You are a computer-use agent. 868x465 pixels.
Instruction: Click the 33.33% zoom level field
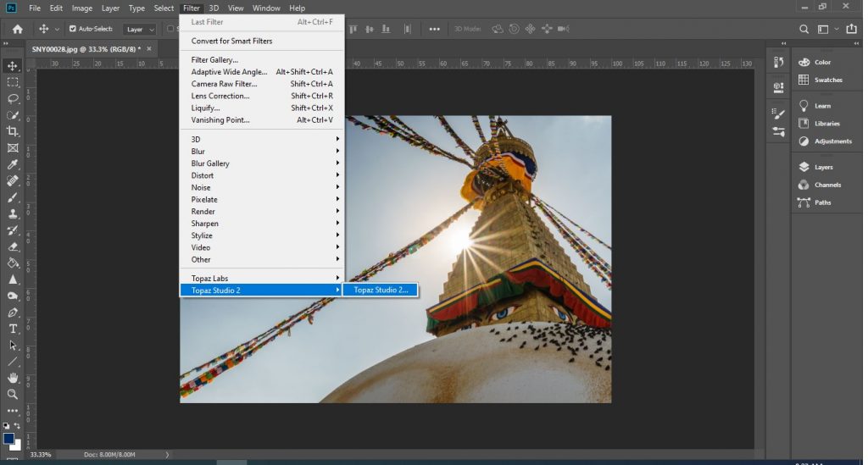pos(41,455)
